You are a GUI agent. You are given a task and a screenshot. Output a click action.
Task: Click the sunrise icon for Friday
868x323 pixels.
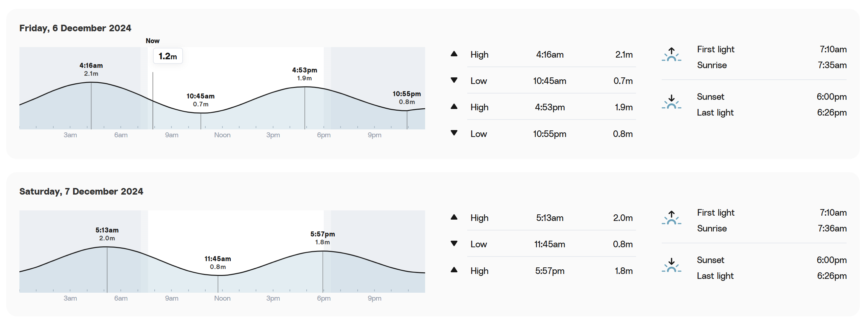(671, 54)
